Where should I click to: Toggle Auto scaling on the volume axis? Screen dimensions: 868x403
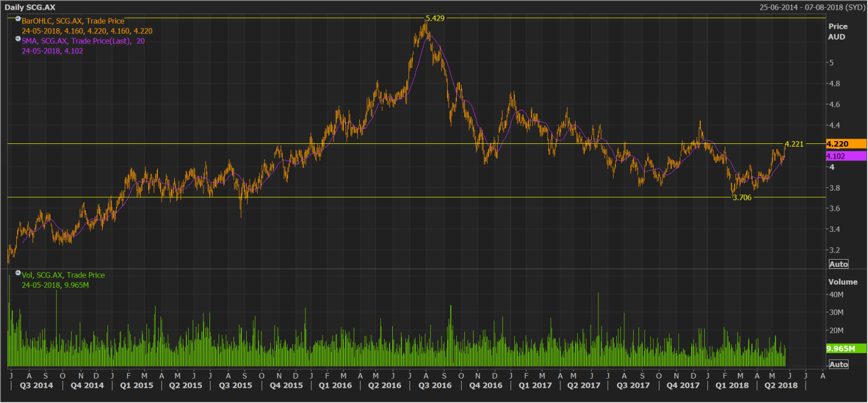click(838, 364)
